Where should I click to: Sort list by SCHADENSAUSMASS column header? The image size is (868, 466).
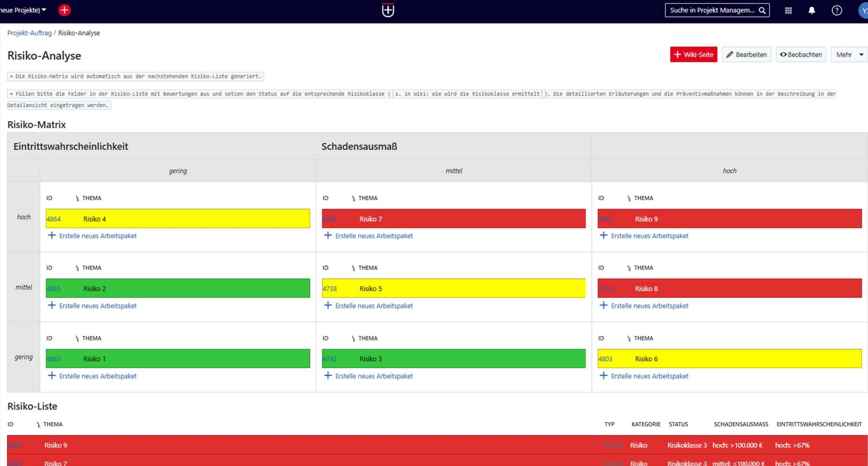pyautogui.click(x=741, y=424)
